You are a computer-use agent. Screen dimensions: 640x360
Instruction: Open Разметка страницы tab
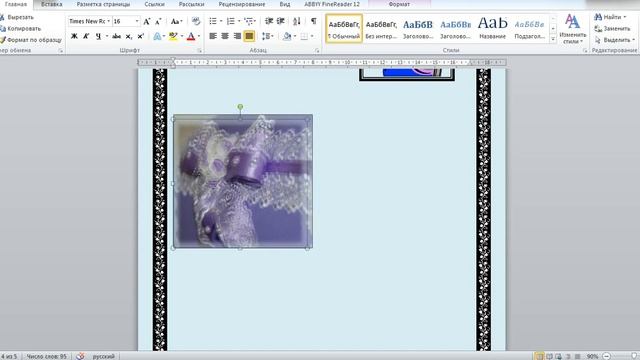coord(103,4)
